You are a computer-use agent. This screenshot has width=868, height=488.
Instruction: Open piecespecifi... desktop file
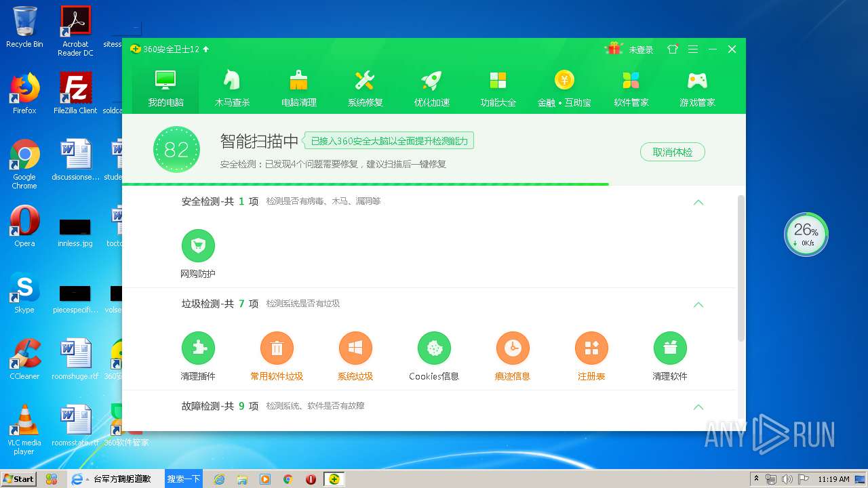point(75,299)
